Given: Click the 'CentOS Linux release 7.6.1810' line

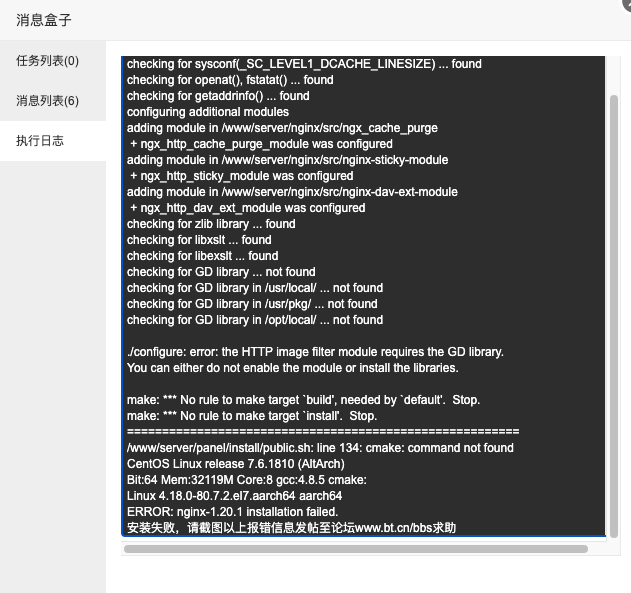Looking at the screenshot, I should 235,464.
